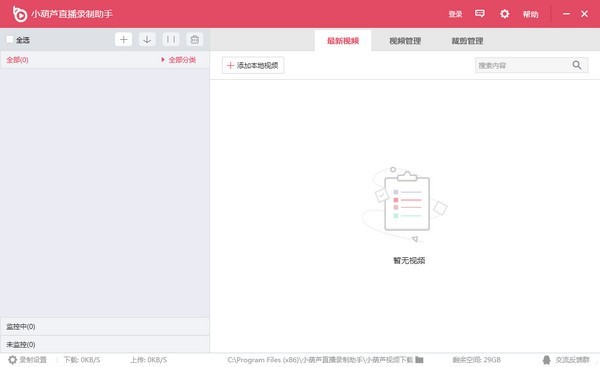Open the 帮助 menu
The height and width of the screenshot is (367, 600).
click(530, 14)
